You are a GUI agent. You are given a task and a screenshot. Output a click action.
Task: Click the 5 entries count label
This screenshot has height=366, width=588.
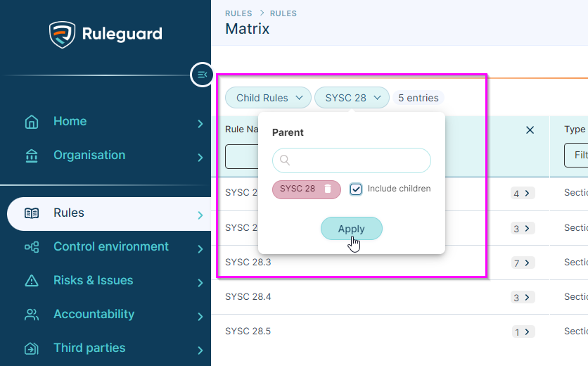pyautogui.click(x=418, y=98)
